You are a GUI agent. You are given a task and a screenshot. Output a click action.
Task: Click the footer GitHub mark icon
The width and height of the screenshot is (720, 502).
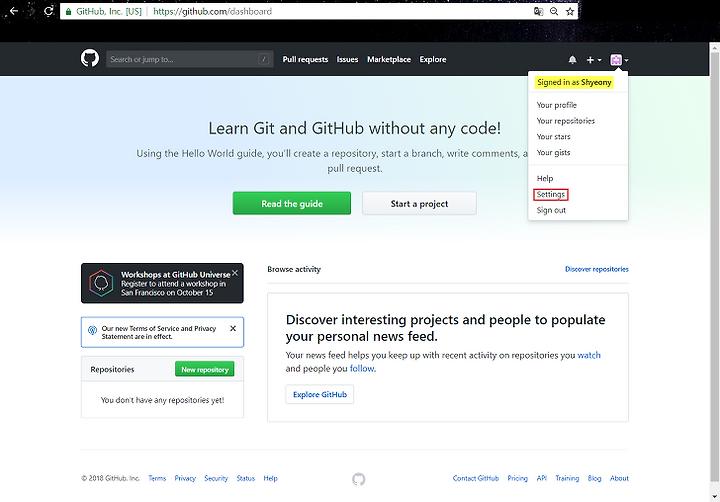tap(359, 479)
